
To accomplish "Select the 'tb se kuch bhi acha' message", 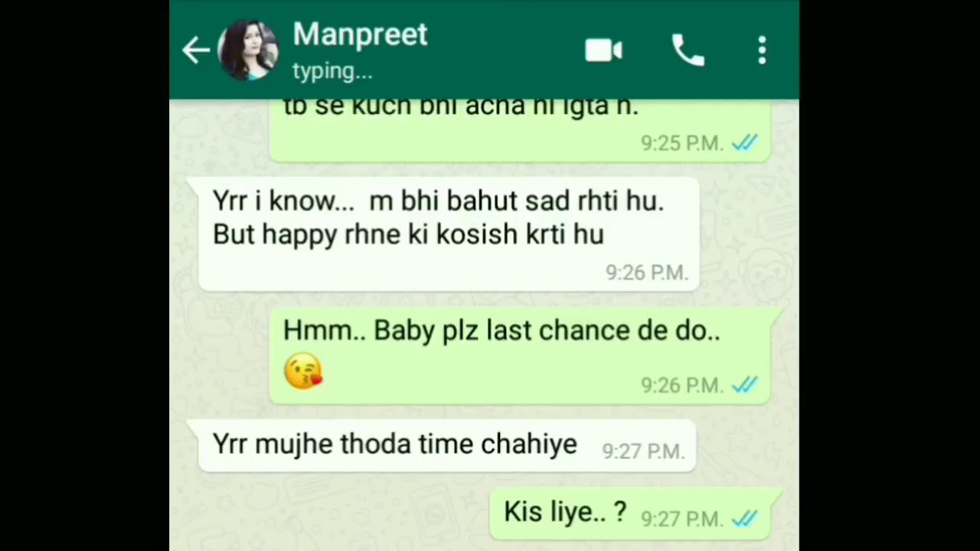I will 520,130.
